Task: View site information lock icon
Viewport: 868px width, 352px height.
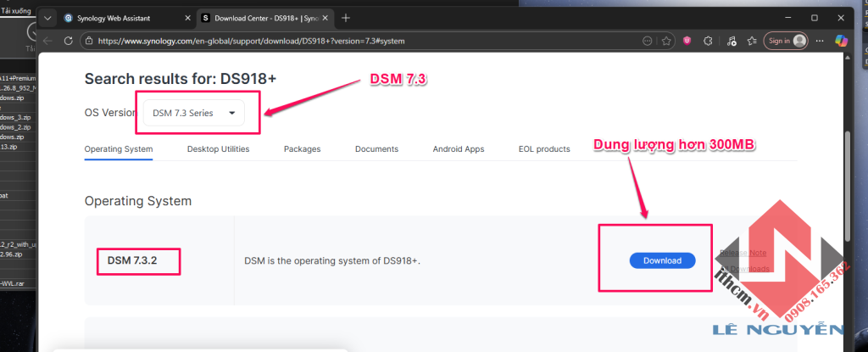Action: (89, 41)
